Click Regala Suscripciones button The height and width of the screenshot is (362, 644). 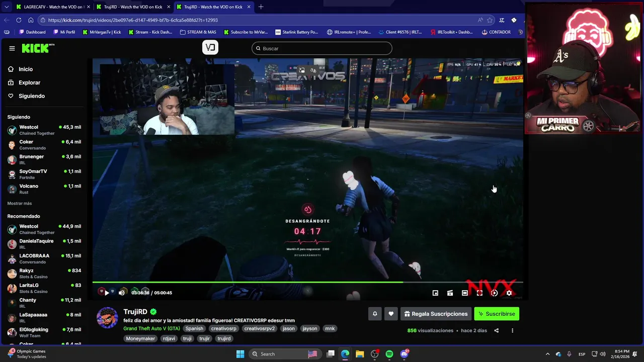pos(436,314)
